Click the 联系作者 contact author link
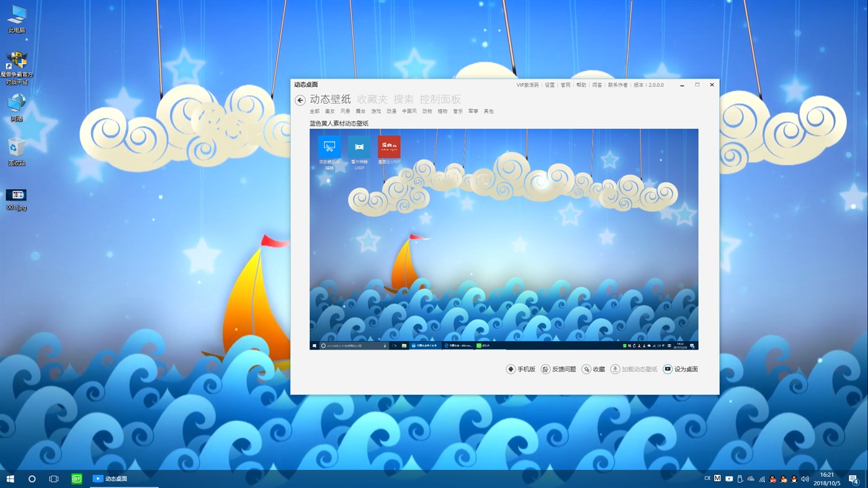The image size is (868, 488). coord(617,84)
